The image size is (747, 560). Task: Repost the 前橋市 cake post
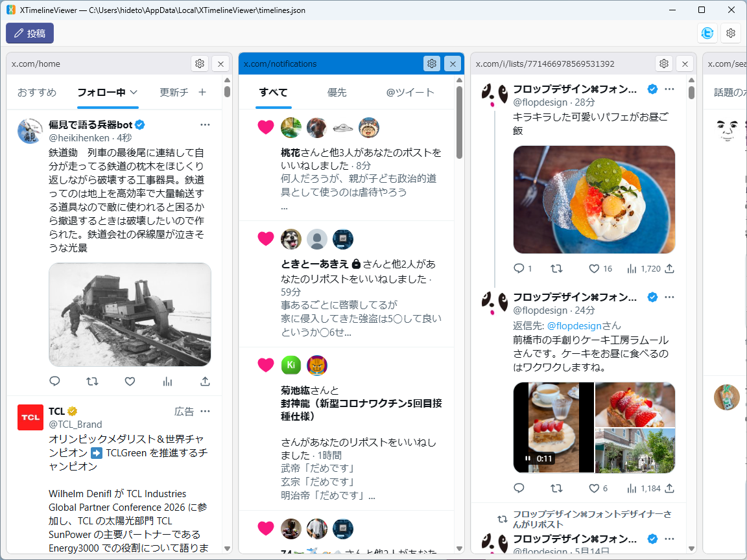click(x=556, y=488)
